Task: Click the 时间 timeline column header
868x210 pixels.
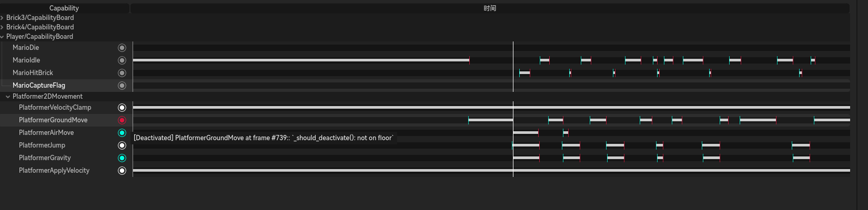Action: [490, 8]
